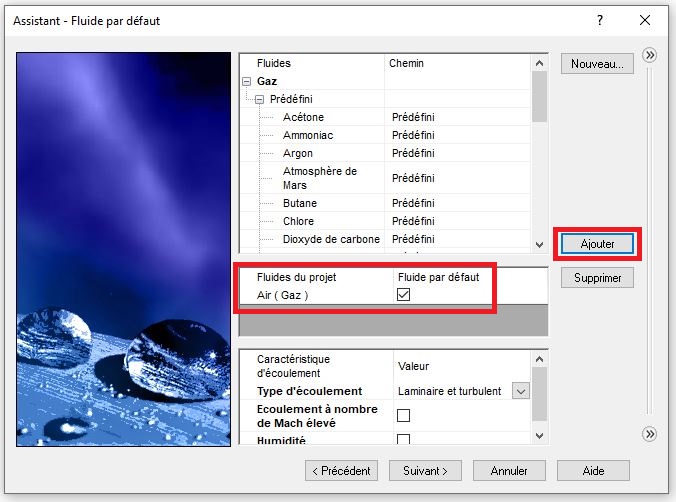The height and width of the screenshot is (502, 676).
Task: Click flow characteristics scroll-up arrow
Action: tap(539, 359)
